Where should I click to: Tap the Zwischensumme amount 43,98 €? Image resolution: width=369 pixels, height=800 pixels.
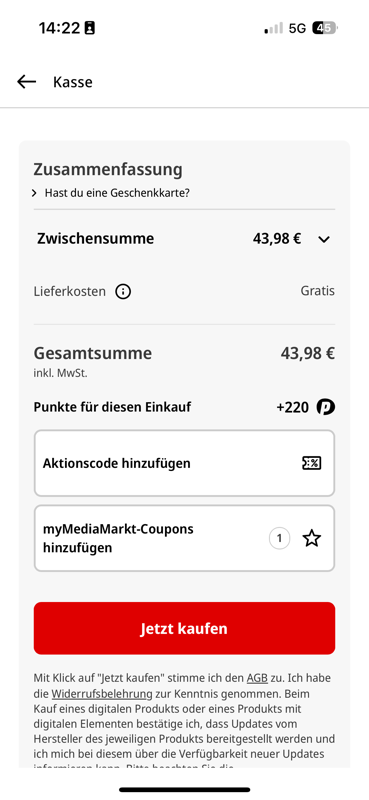click(x=277, y=238)
